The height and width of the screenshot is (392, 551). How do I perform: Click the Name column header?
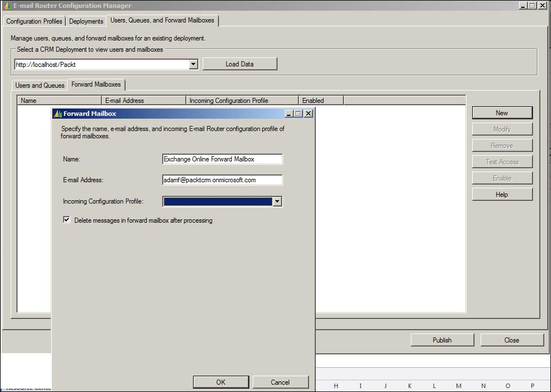59,101
